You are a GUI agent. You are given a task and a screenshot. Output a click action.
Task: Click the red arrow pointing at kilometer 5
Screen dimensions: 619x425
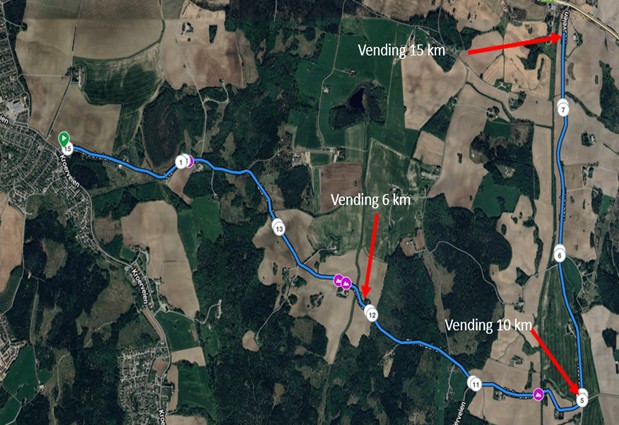[x=557, y=361]
